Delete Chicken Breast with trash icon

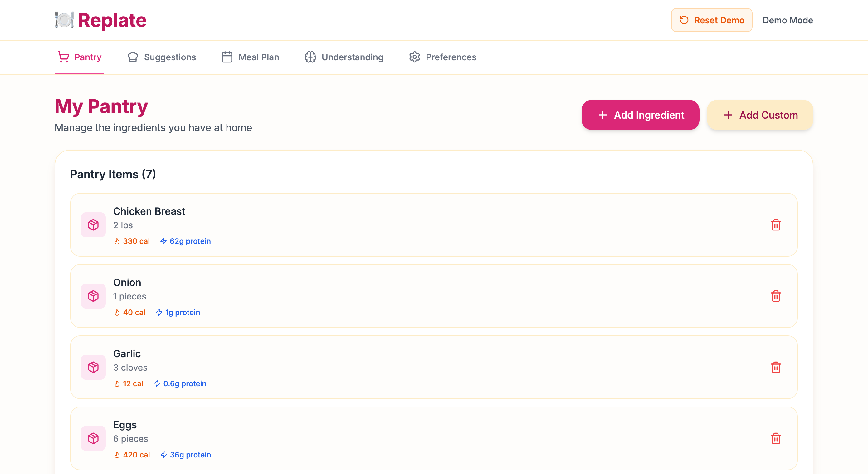[x=775, y=225]
